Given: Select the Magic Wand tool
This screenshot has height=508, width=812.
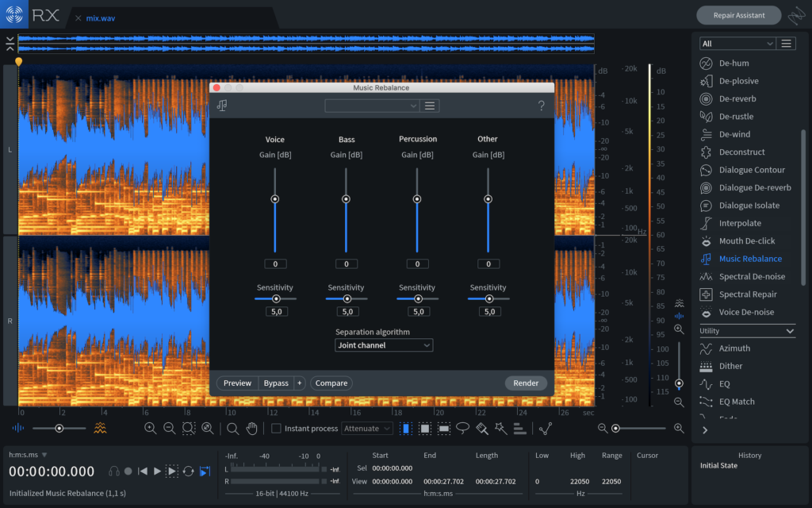Looking at the screenshot, I should 500,429.
